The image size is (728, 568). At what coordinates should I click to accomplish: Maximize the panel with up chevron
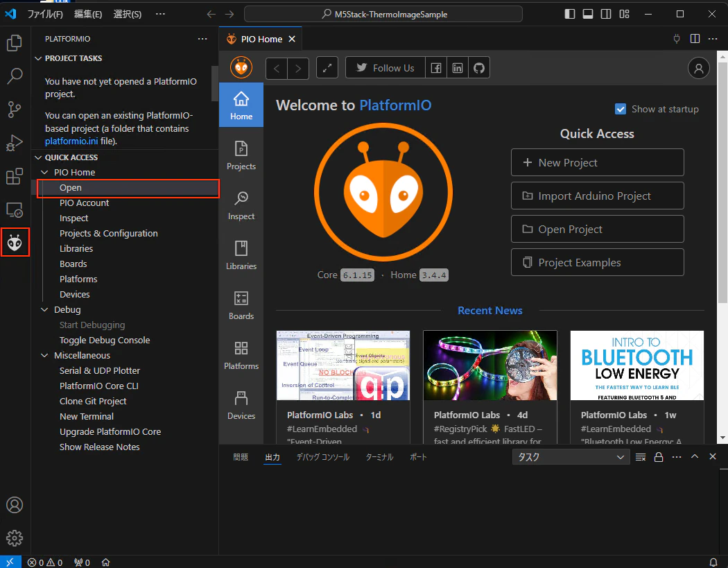click(x=695, y=456)
